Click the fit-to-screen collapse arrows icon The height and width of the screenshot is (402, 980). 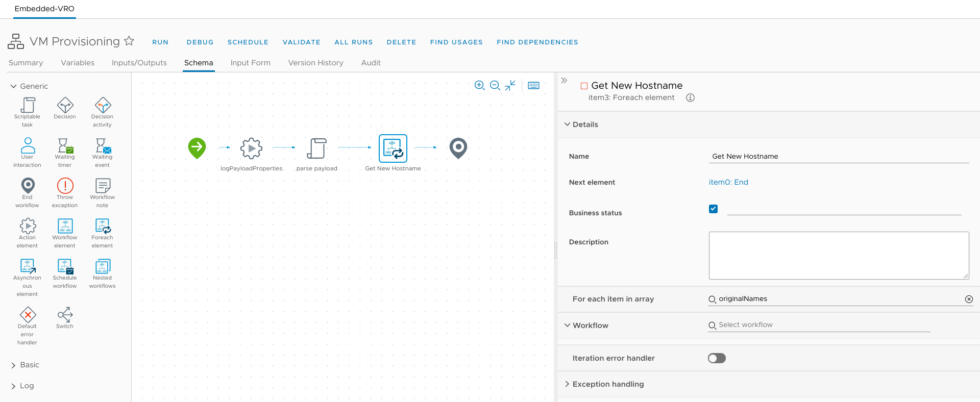tap(510, 86)
